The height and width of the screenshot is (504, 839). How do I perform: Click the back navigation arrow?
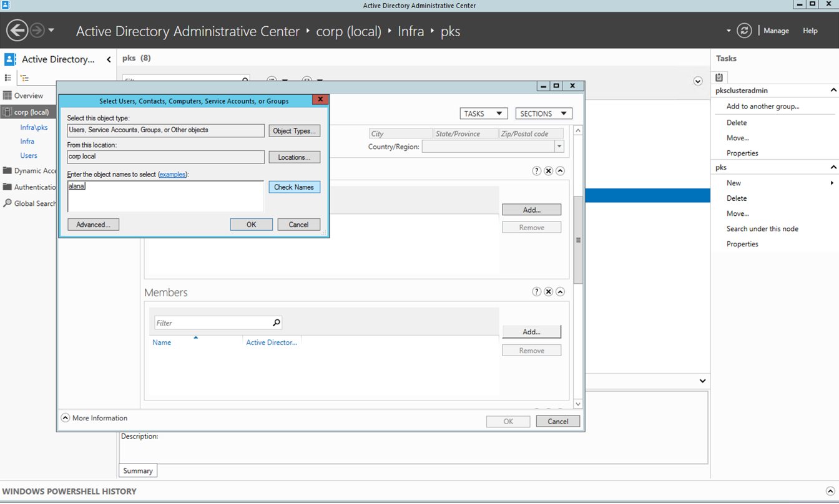click(17, 30)
